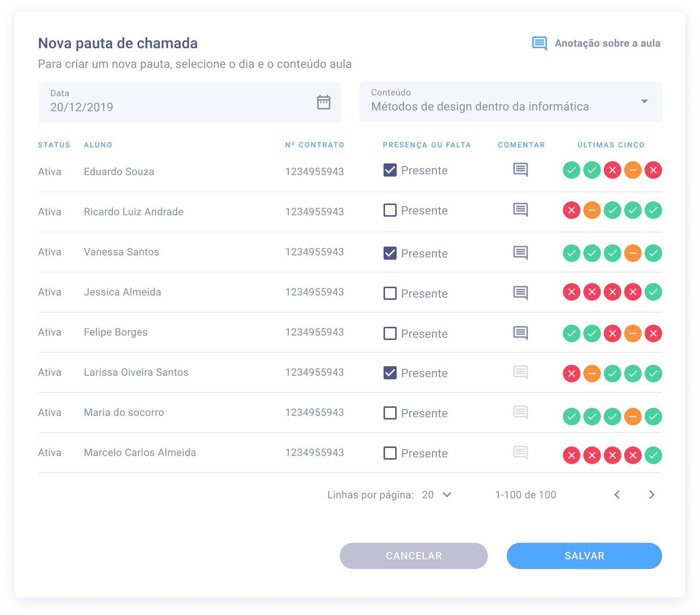The height and width of the screenshot is (615, 700).
Task: Click comment icon in Felipe Borges row
Action: point(520,333)
